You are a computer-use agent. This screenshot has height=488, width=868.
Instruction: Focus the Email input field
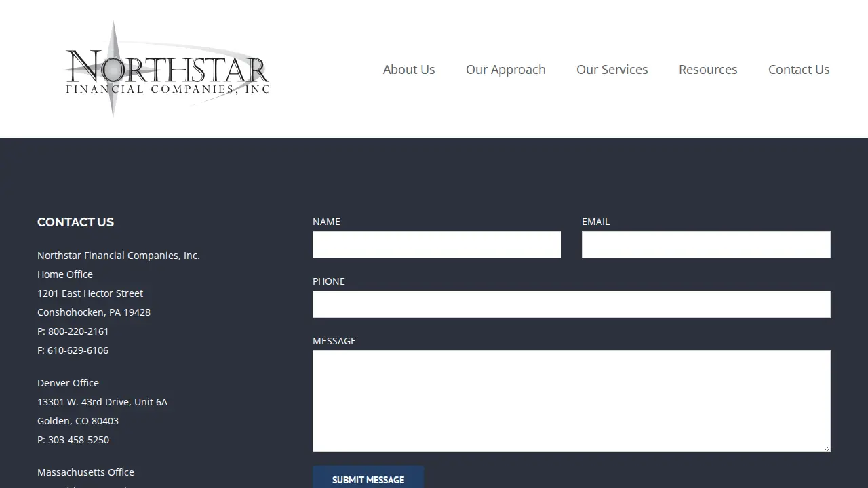[x=706, y=245]
